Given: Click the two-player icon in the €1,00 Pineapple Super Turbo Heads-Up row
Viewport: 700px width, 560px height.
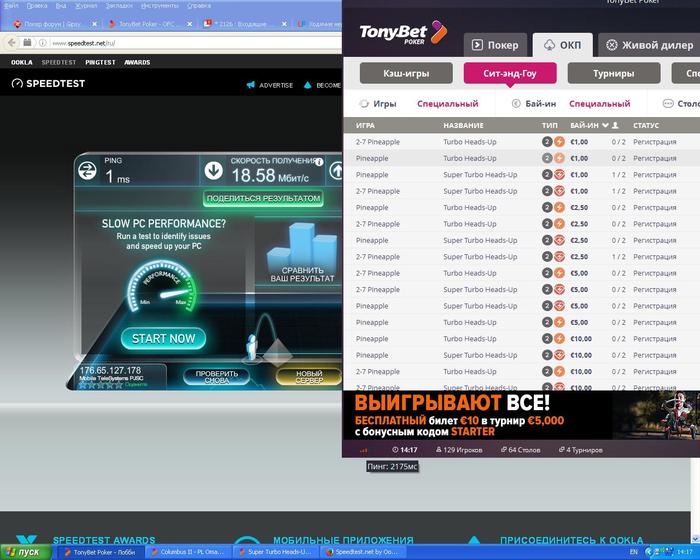Looking at the screenshot, I should click(547, 175).
